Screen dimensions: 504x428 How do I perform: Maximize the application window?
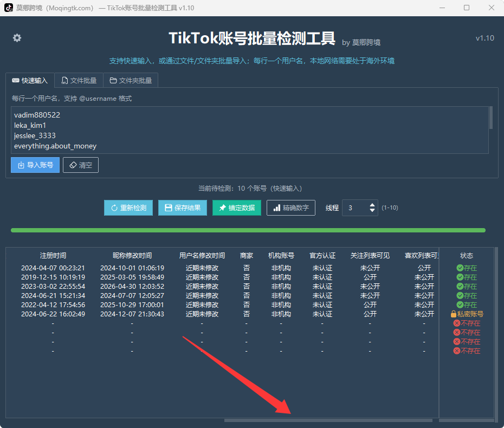467,8
